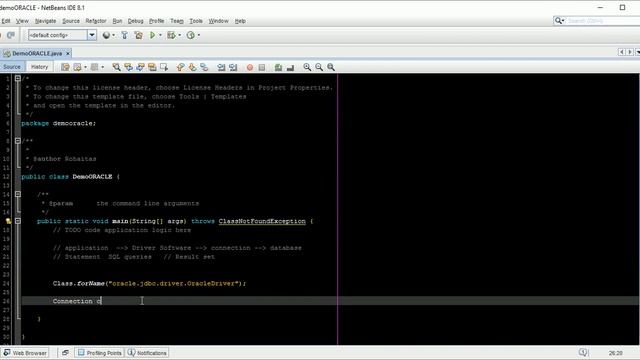Image resolution: width=640 pixels, height=360 pixels.
Task: Click the editor Back navigation icon
Action: 77,67
